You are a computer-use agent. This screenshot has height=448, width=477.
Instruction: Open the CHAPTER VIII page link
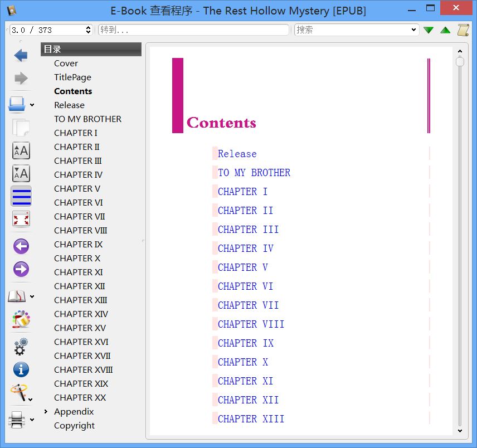click(251, 324)
